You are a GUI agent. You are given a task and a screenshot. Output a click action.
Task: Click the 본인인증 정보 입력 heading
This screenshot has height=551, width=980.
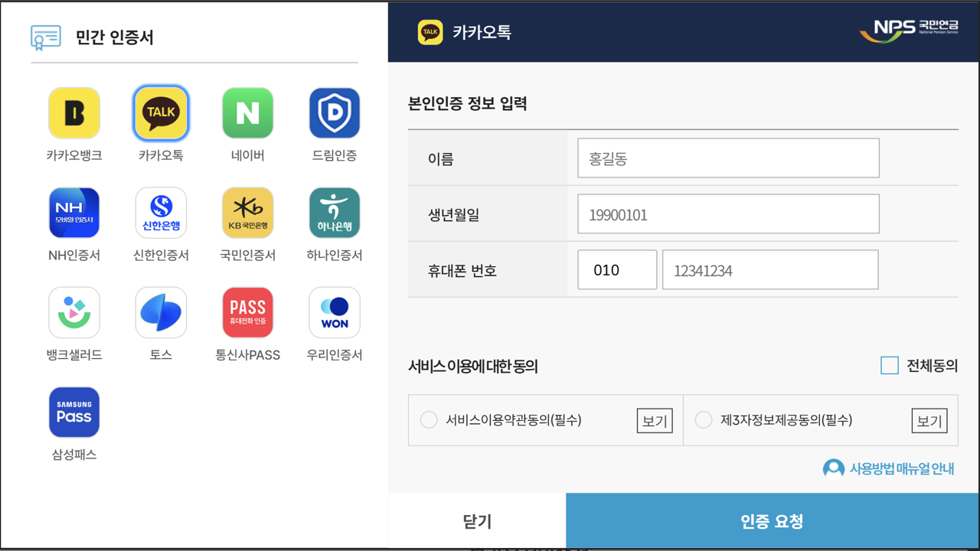pyautogui.click(x=468, y=104)
